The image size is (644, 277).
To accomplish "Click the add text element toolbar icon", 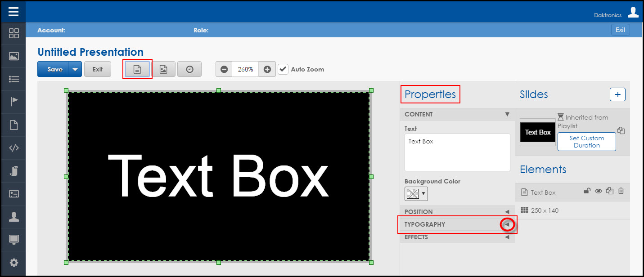I will (137, 69).
